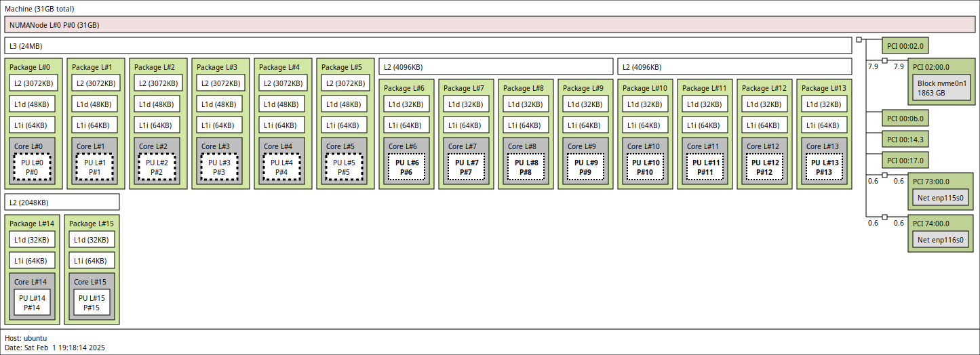Click the Core L#2 label
The width and height of the screenshot is (980, 355).
point(153,146)
